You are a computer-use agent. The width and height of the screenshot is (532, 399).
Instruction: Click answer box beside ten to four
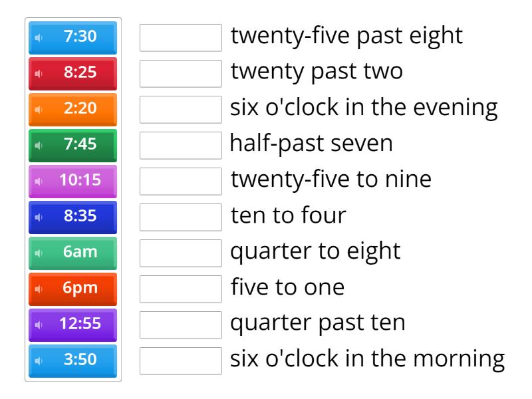point(181,217)
